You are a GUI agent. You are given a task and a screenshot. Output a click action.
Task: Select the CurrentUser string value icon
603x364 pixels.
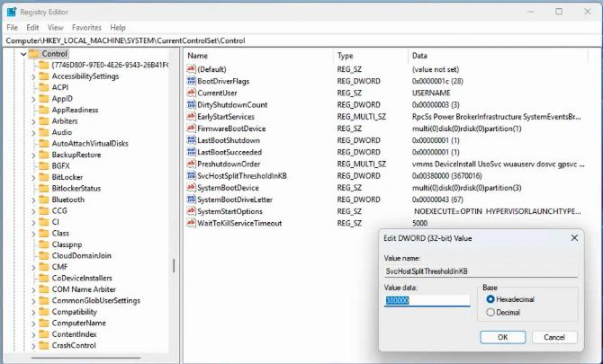tap(191, 93)
